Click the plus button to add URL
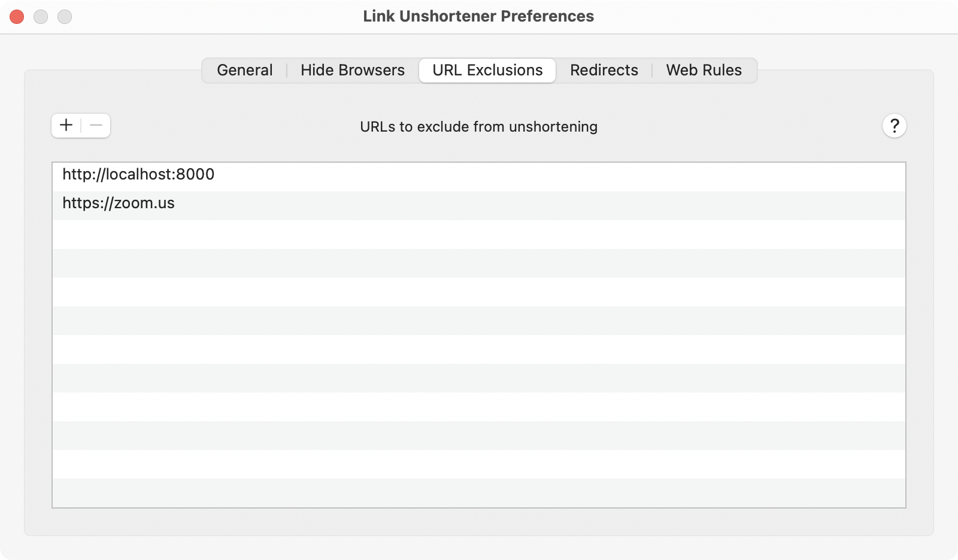 pyautogui.click(x=66, y=126)
